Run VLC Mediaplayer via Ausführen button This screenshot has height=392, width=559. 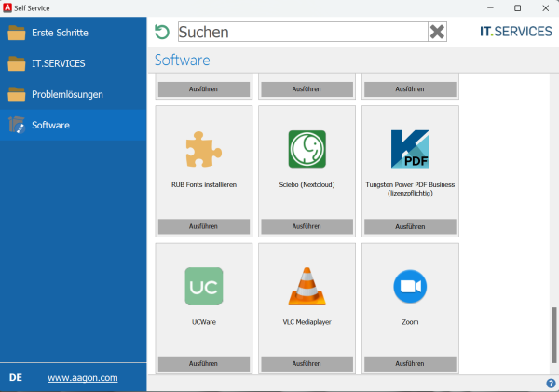tap(307, 363)
